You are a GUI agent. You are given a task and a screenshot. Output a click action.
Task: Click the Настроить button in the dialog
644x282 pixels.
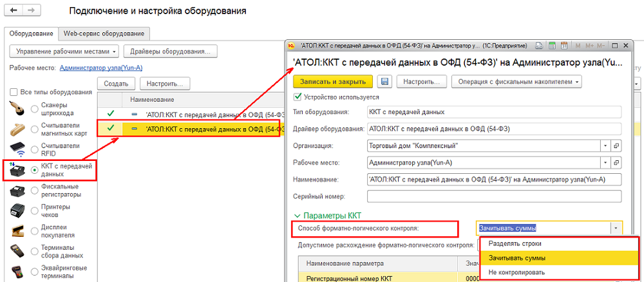tap(421, 82)
